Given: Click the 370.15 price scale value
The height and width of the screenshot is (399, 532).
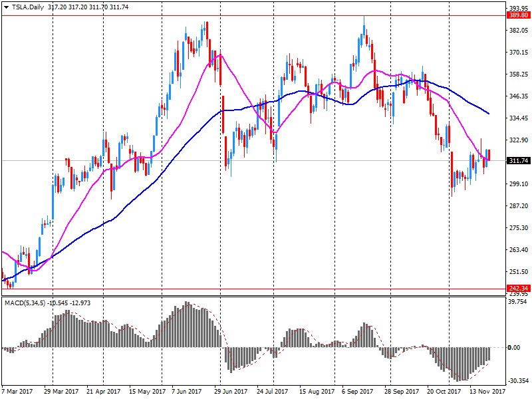Looking at the screenshot, I should point(519,53).
